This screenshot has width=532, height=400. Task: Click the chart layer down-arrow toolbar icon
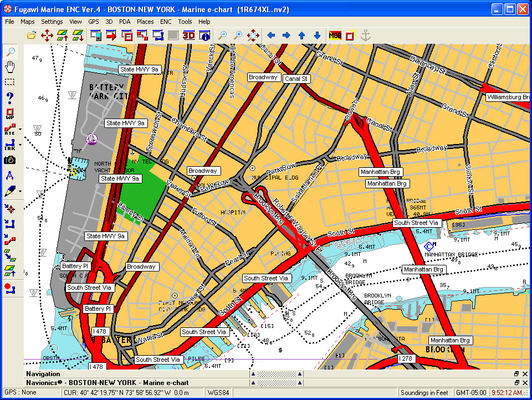(x=78, y=35)
